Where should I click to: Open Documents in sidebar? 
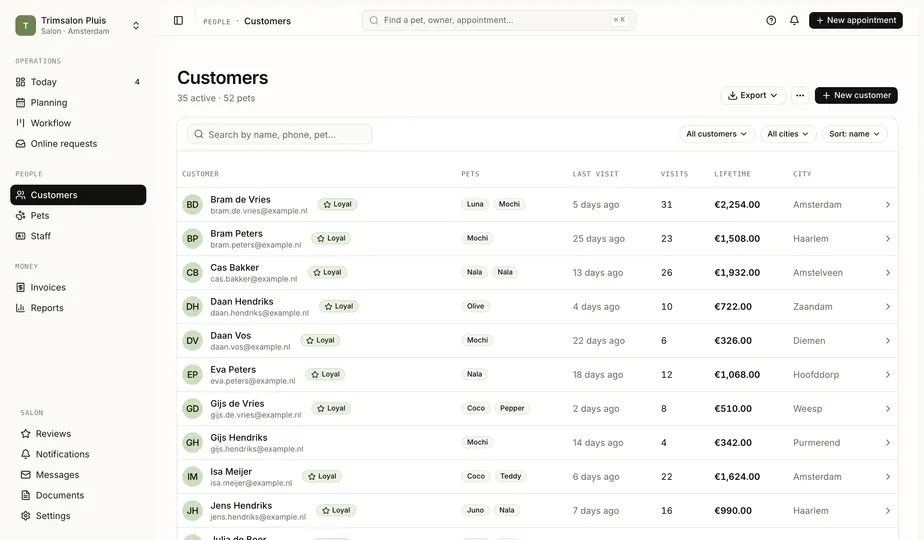coord(78,495)
